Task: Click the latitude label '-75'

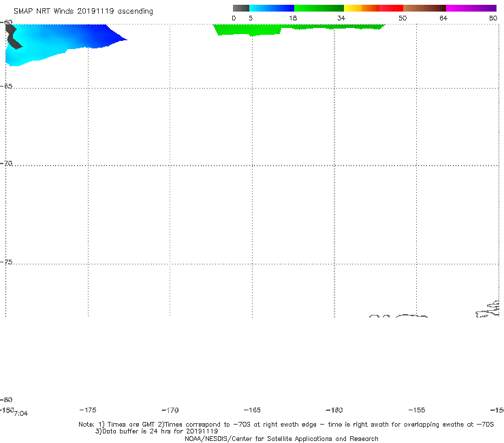Action: tap(6, 262)
